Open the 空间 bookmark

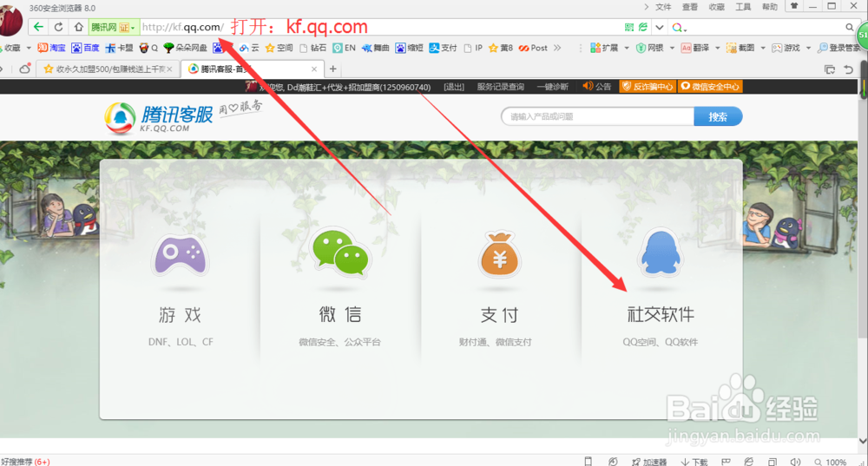(279, 48)
